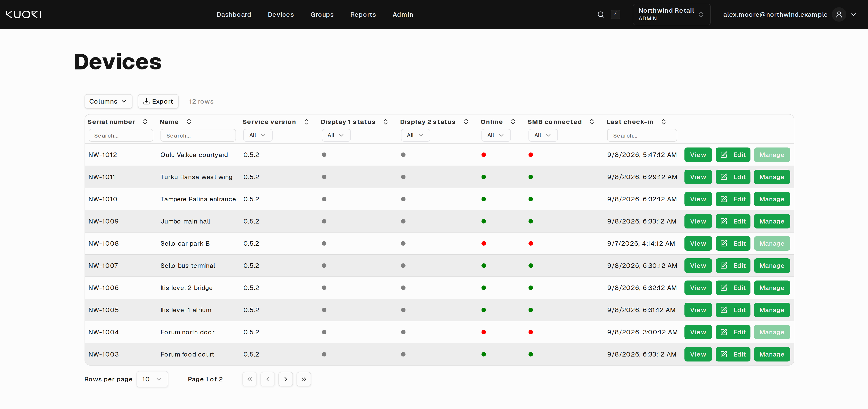The image size is (868, 409).
Task: Focus the Name search field
Action: pos(198,135)
